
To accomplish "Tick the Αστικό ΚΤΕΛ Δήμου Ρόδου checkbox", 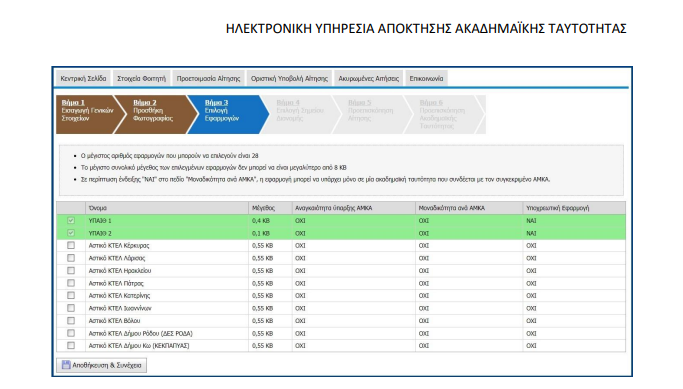I will click(71, 333).
